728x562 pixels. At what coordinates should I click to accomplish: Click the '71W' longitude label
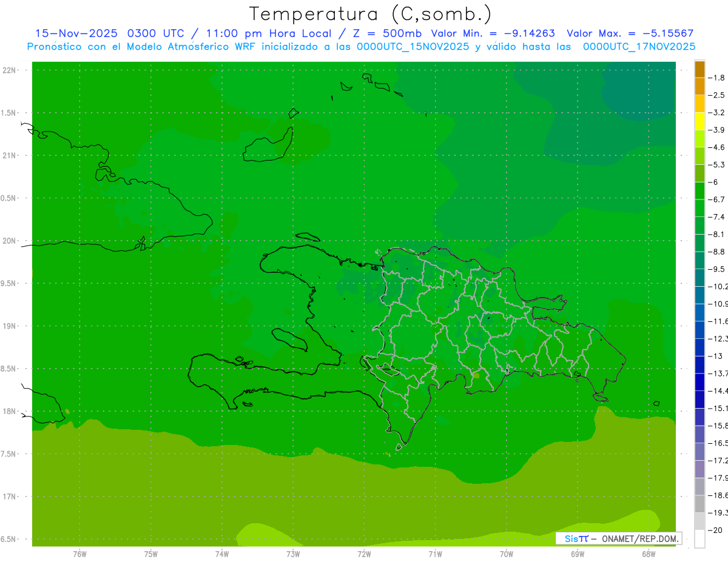tap(435, 554)
